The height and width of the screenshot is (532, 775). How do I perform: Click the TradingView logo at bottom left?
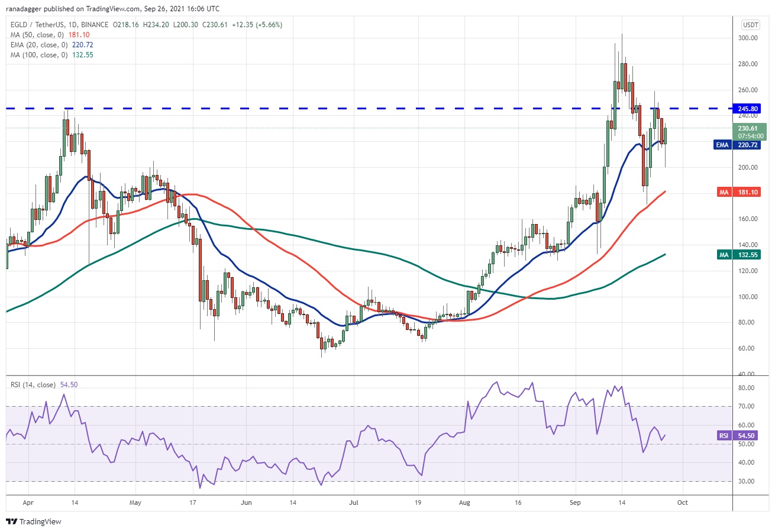pos(34,521)
